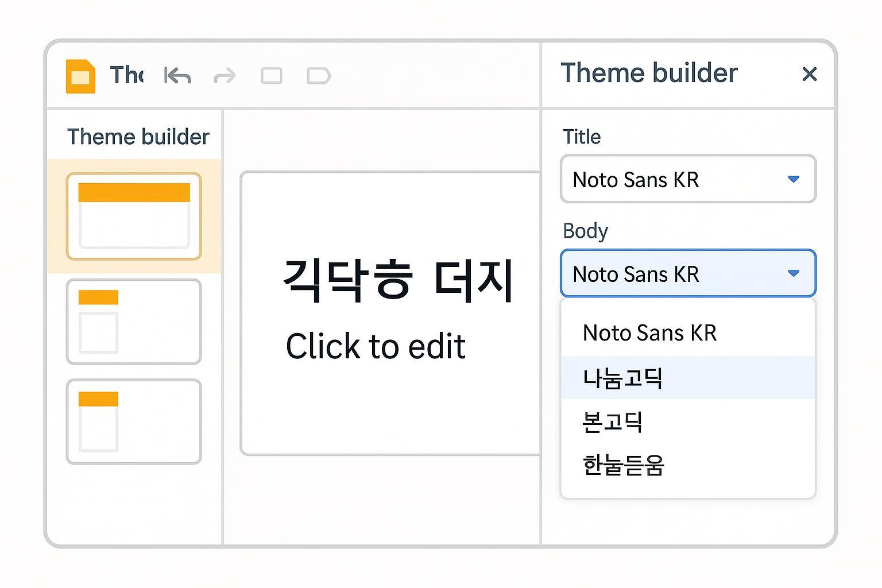The height and width of the screenshot is (588, 882).
Task: Click the truncated presentation title in header
Action: click(x=126, y=75)
